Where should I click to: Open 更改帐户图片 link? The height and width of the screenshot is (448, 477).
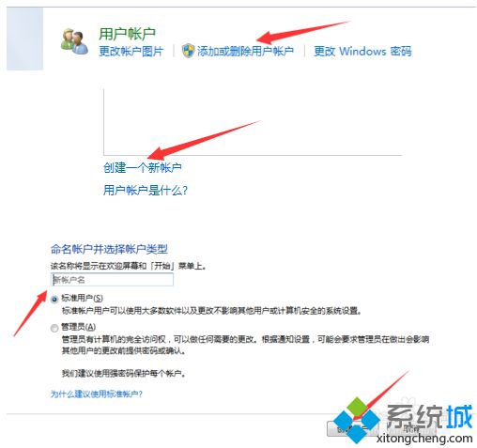tap(131, 51)
